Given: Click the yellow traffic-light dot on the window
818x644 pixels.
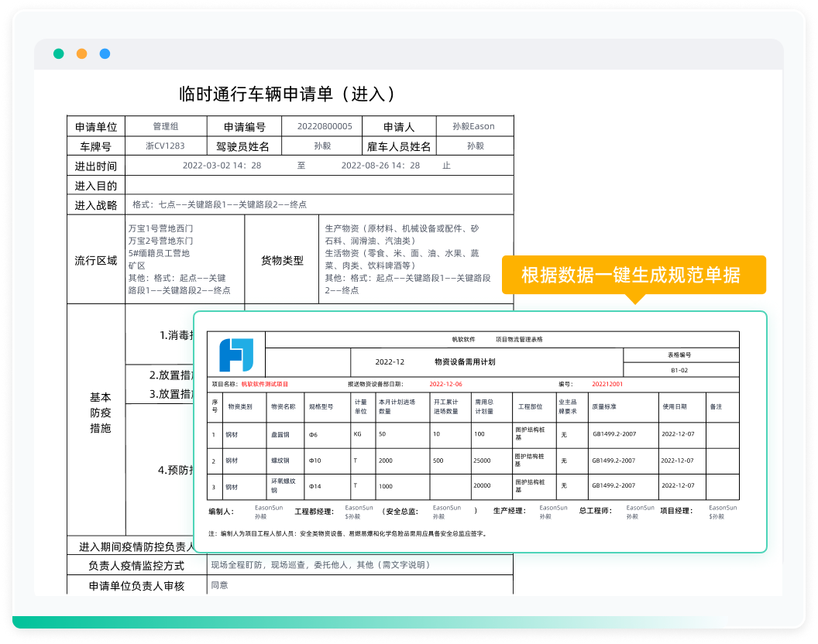Looking at the screenshot, I should [81, 54].
